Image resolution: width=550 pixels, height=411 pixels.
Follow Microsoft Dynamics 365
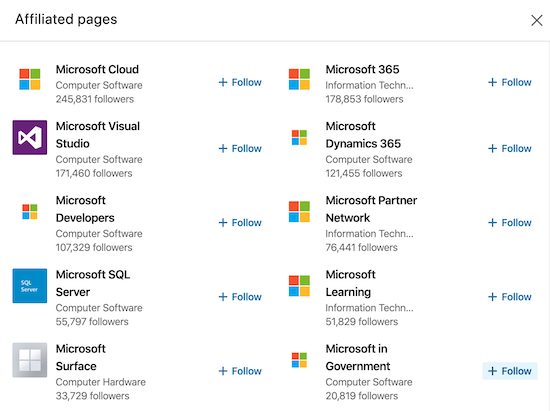[510, 149]
